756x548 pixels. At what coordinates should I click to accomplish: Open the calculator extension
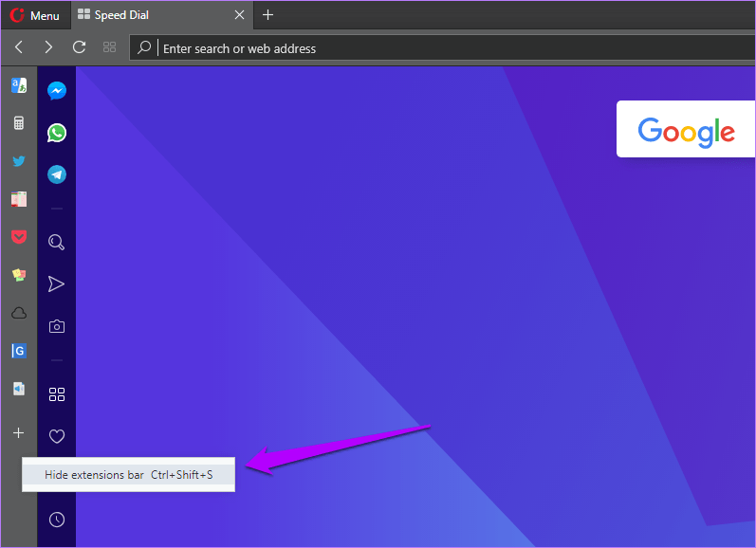tap(19, 123)
